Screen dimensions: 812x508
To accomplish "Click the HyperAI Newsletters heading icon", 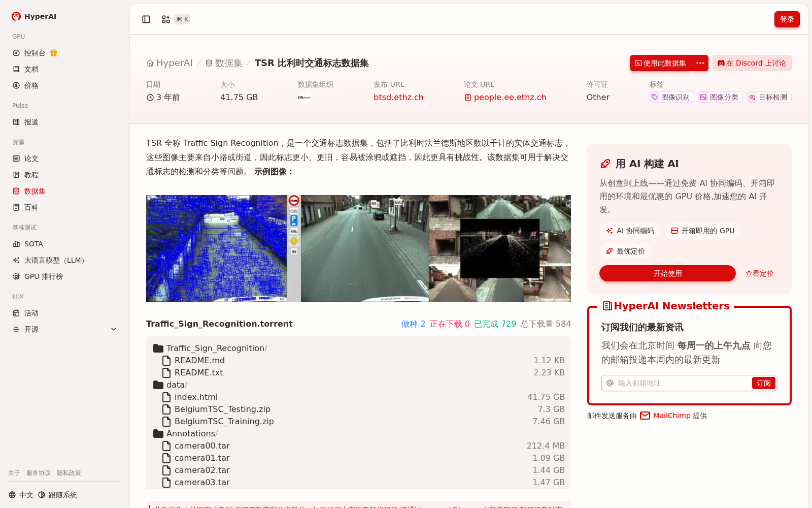I will click(607, 306).
